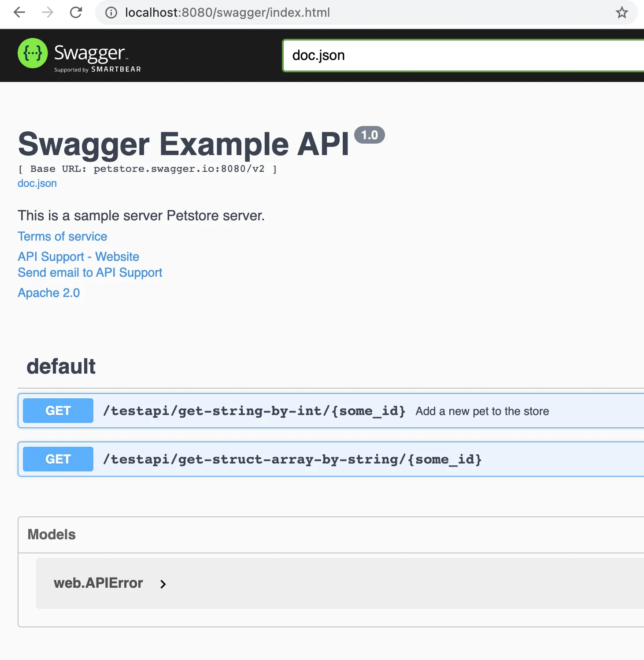Expand the web.APIError model chevron
This screenshot has width=644, height=660.
coord(163,584)
